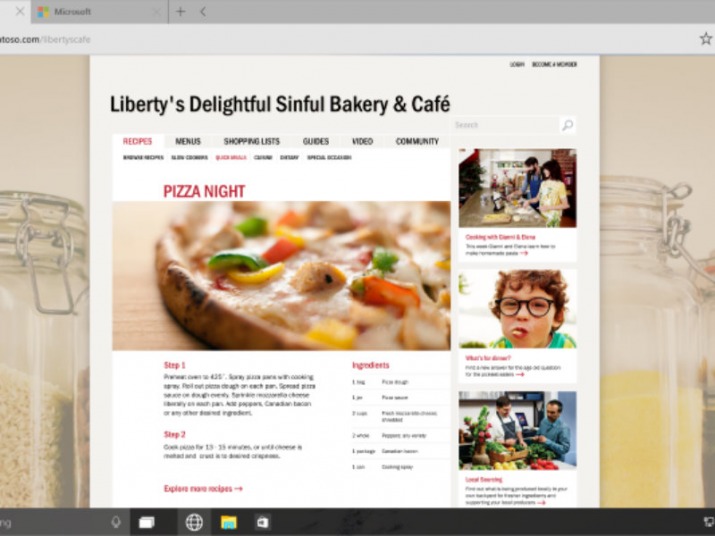The image size is (715, 536).
Task: Click into the site Search field
Action: click(x=505, y=125)
